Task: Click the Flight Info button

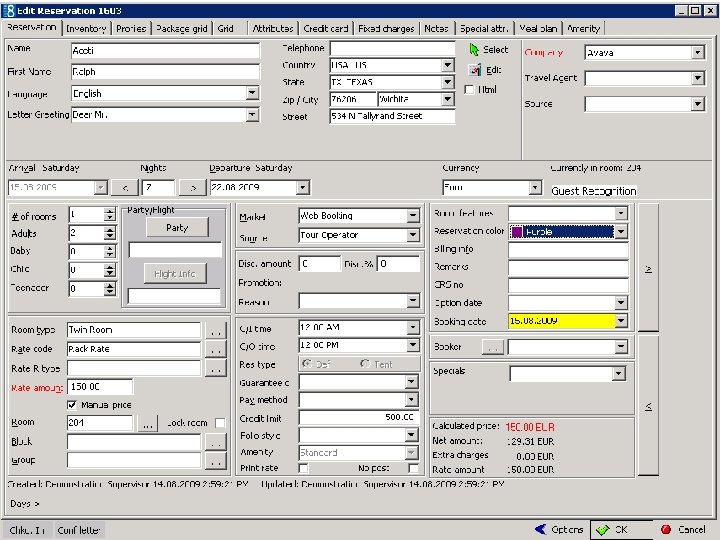Action: click(x=175, y=274)
